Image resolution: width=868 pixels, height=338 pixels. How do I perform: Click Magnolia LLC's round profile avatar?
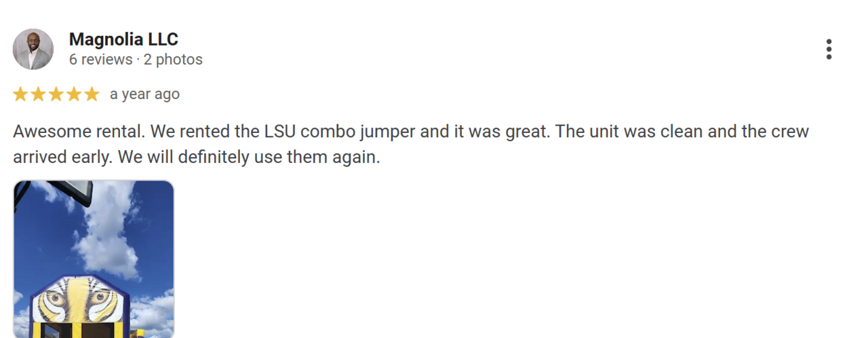click(x=33, y=50)
